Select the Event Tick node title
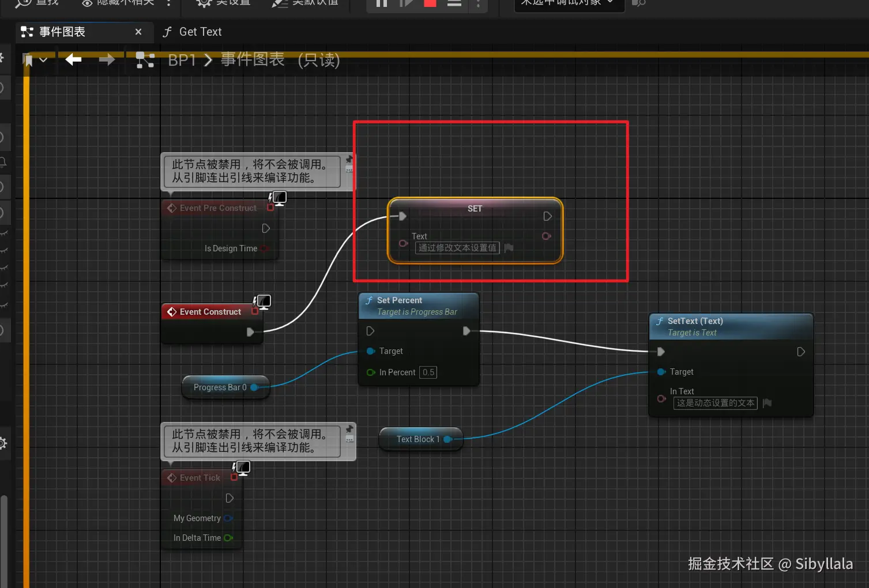The image size is (869, 588). [x=200, y=478]
